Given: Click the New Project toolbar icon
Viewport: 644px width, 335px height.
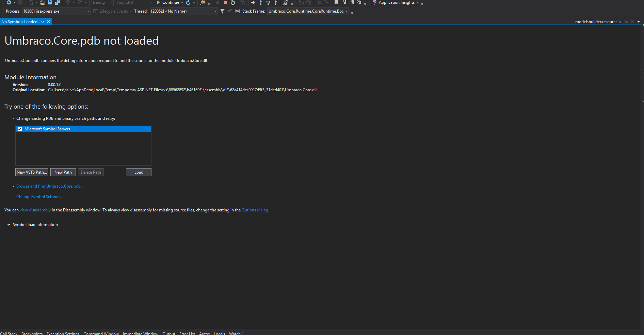Looking at the screenshot, I should point(31,2).
